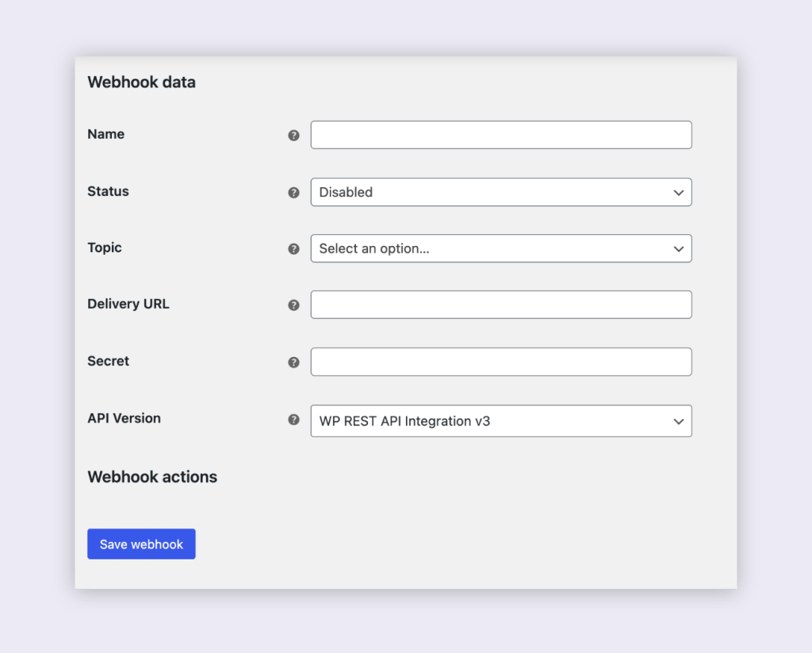The height and width of the screenshot is (653, 812).
Task: Click into the Secret input field
Action: click(501, 362)
